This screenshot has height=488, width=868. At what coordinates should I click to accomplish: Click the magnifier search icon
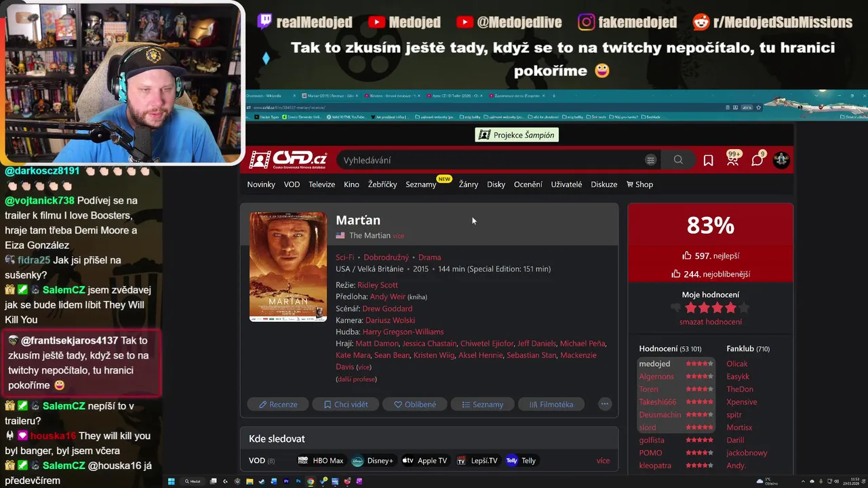(x=678, y=160)
